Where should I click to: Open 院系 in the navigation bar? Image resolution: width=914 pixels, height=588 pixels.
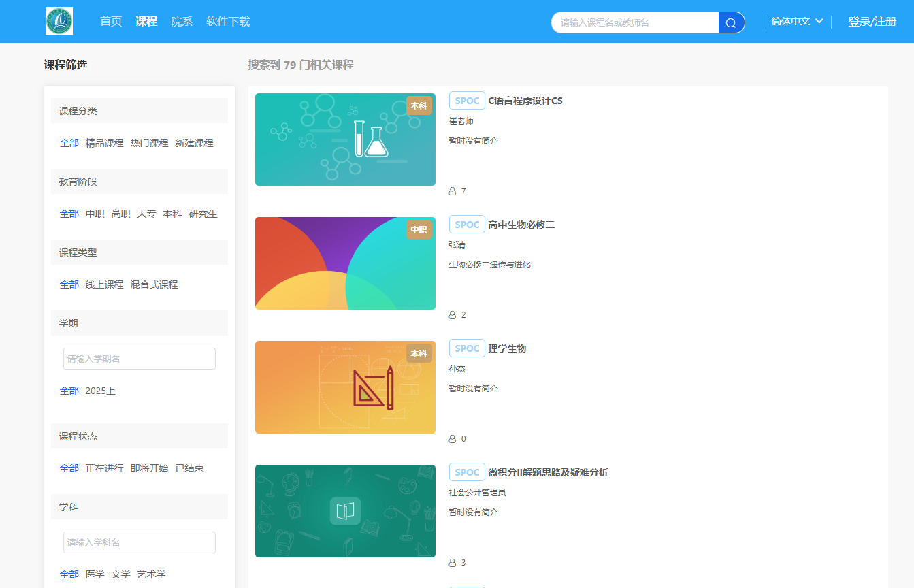pos(182,21)
